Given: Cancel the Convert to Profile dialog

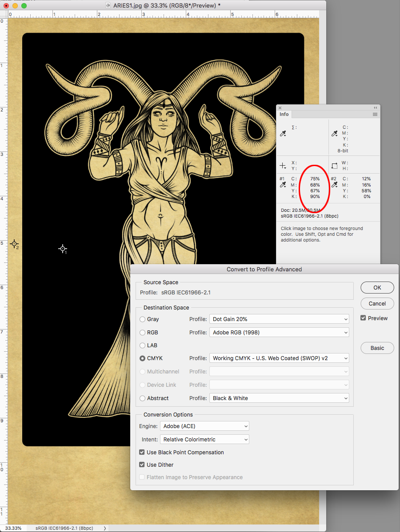Looking at the screenshot, I should pyautogui.click(x=377, y=304).
